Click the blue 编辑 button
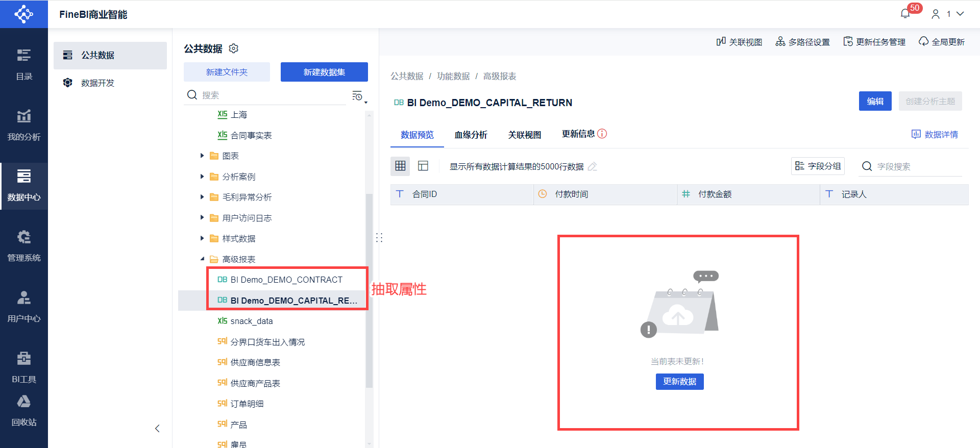This screenshot has width=980, height=448. [875, 101]
